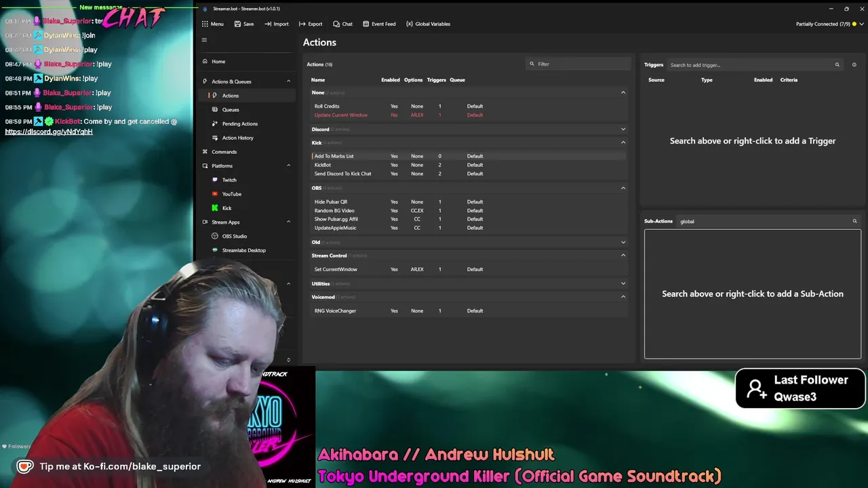Click the Commands icon in sidebar
Image resolution: width=868 pixels, height=488 pixels.
205,152
